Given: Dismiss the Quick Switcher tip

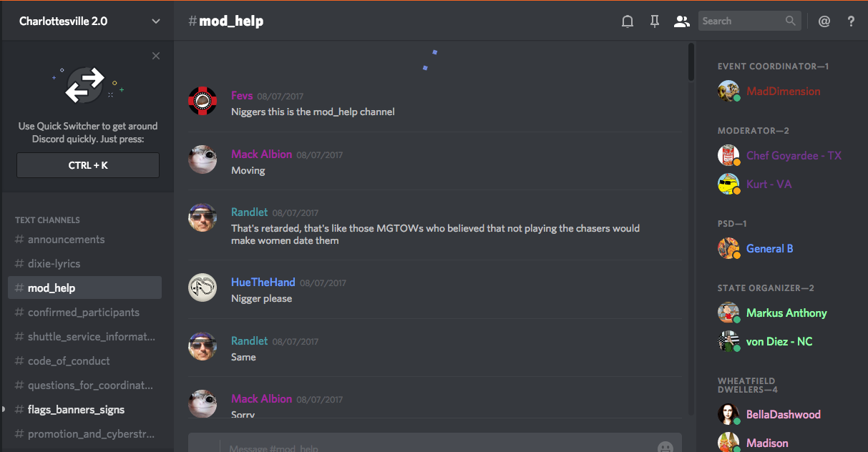Looking at the screenshot, I should tap(156, 56).
